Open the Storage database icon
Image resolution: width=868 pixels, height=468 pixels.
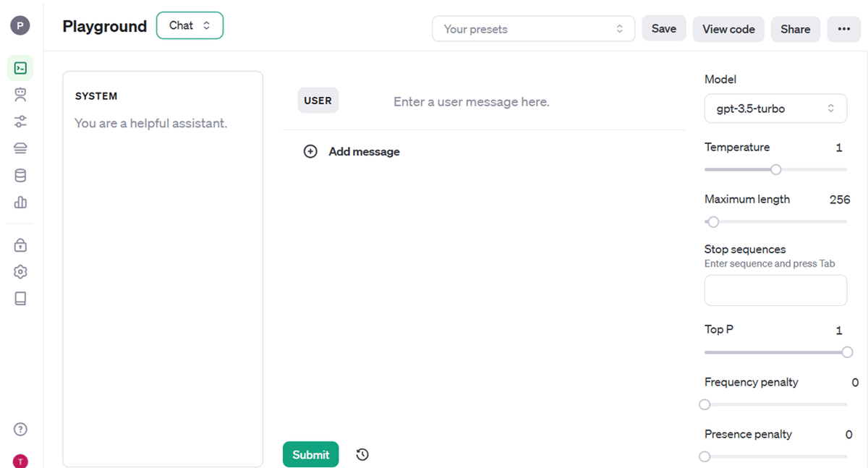[20, 176]
